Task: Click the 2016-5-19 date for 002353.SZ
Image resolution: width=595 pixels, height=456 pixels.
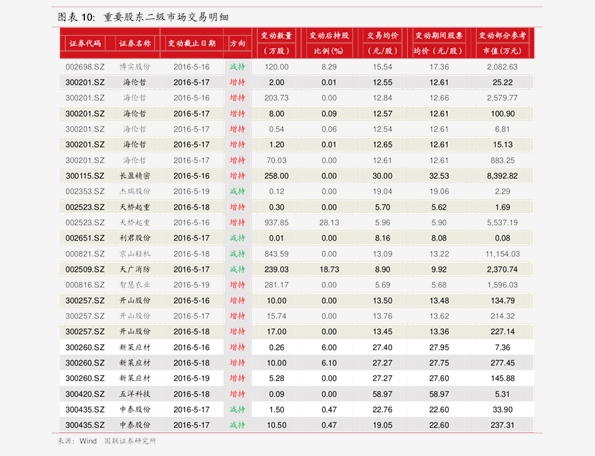Action: point(191,192)
